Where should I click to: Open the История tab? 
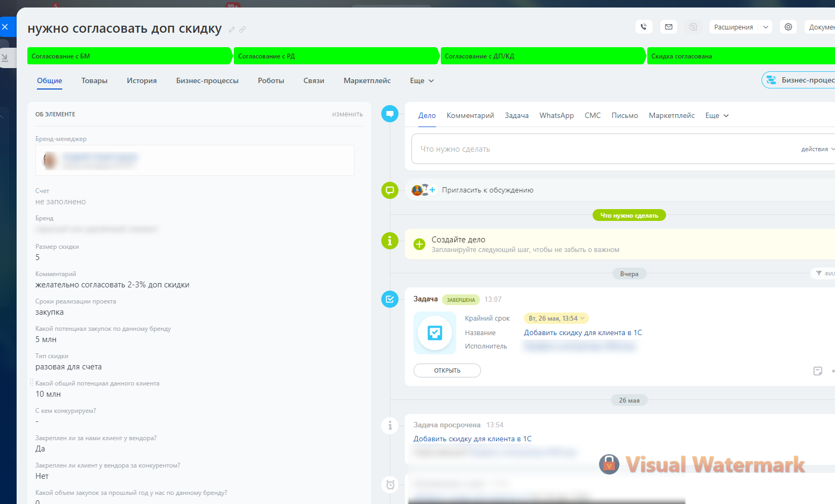click(142, 80)
